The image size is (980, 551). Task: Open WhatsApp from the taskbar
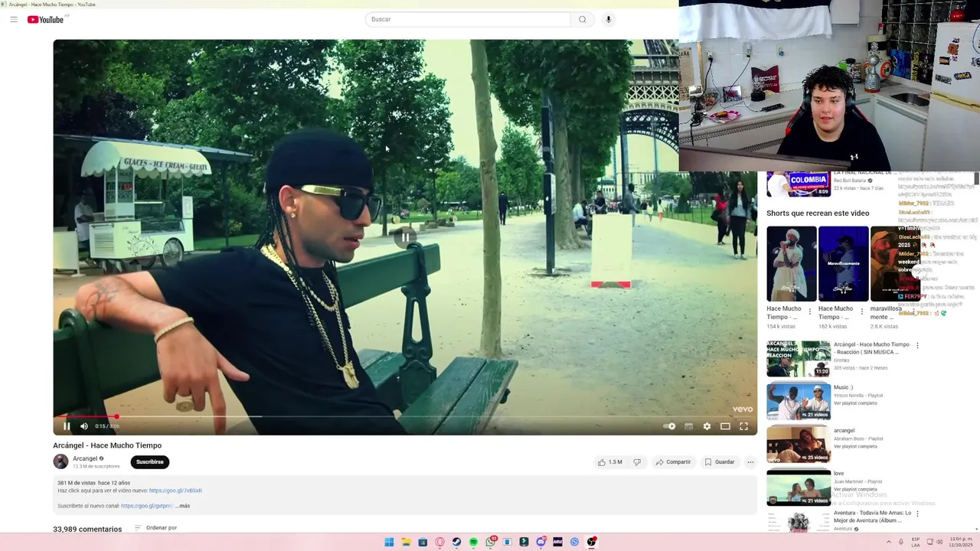(x=490, y=542)
